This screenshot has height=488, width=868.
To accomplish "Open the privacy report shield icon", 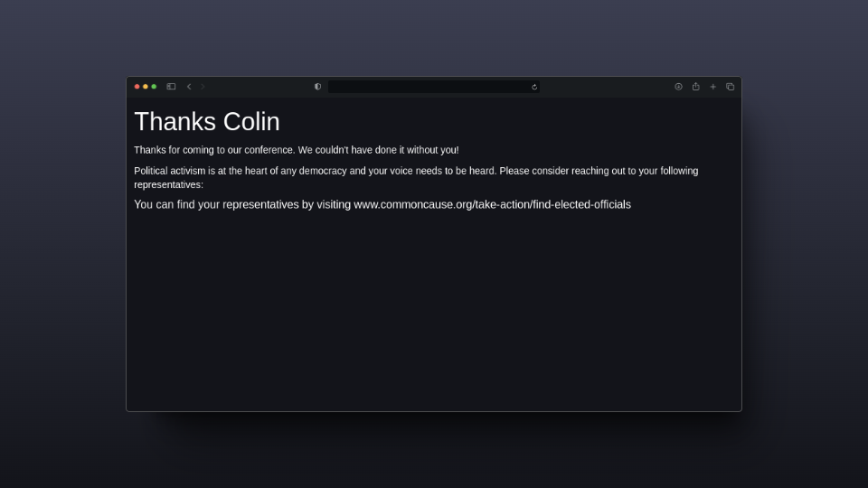I will [317, 87].
